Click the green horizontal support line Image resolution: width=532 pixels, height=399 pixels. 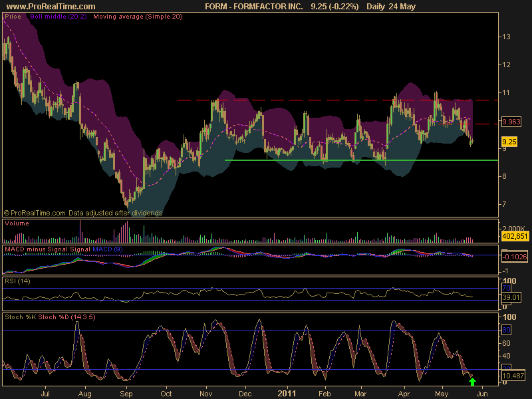[x=361, y=160]
